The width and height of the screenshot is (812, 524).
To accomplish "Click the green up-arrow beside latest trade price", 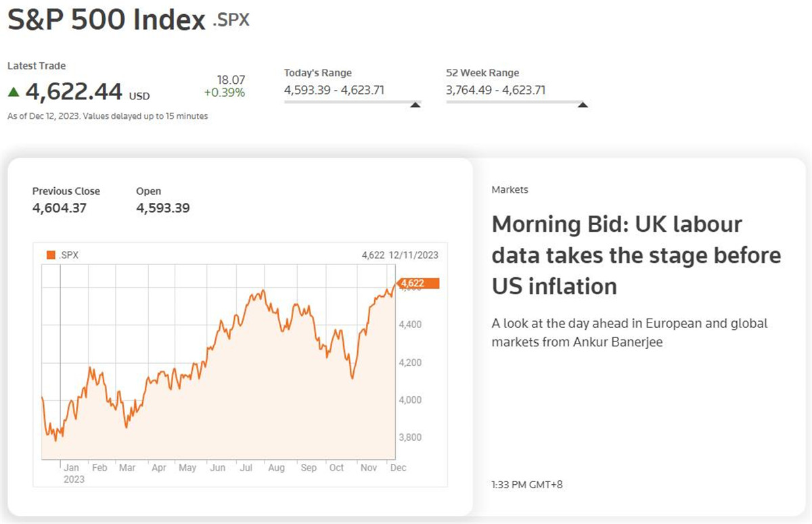I will 14,91.
